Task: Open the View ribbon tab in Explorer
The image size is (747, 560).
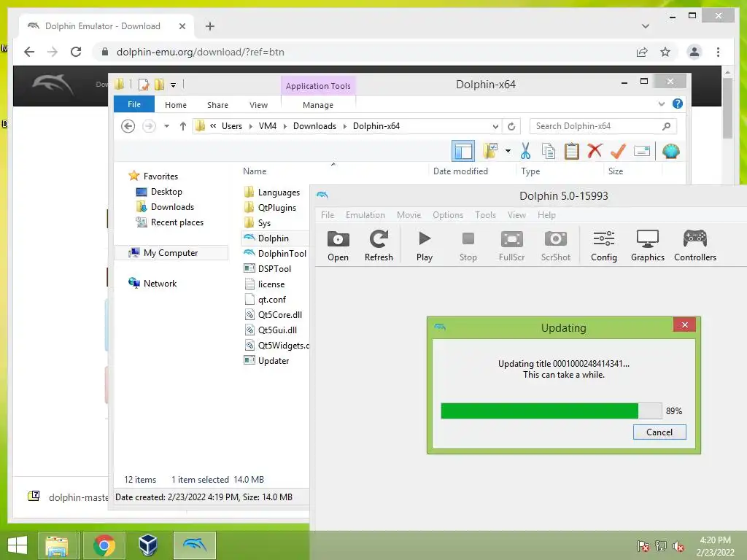Action: pyautogui.click(x=258, y=105)
